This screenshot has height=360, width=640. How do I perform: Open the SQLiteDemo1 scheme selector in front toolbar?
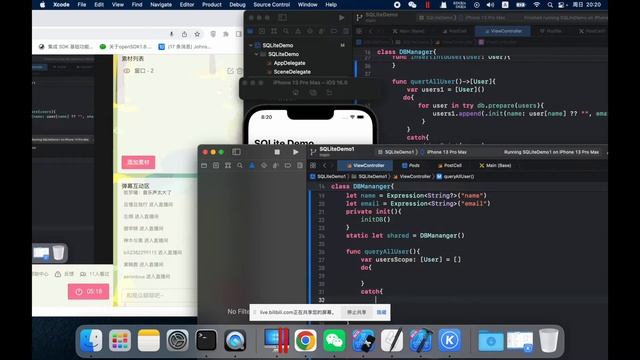tap(396, 152)
